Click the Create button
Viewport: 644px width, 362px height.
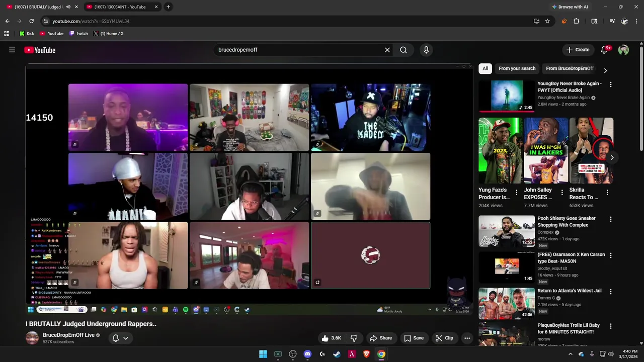click(578, 50)
